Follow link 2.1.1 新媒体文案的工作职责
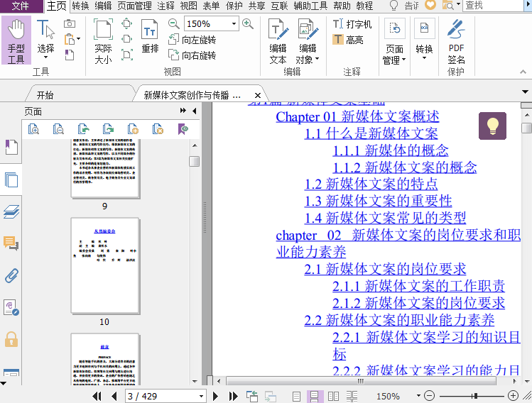This screenshot has height=403, width=532. point(418,286)
